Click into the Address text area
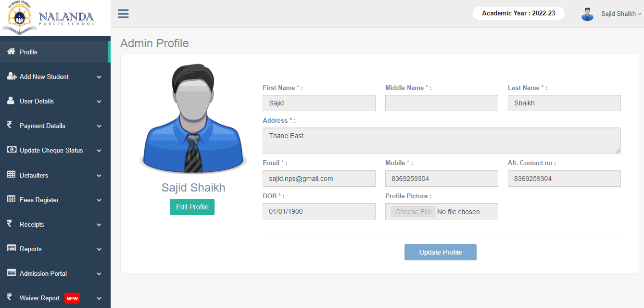 [441, 141]
